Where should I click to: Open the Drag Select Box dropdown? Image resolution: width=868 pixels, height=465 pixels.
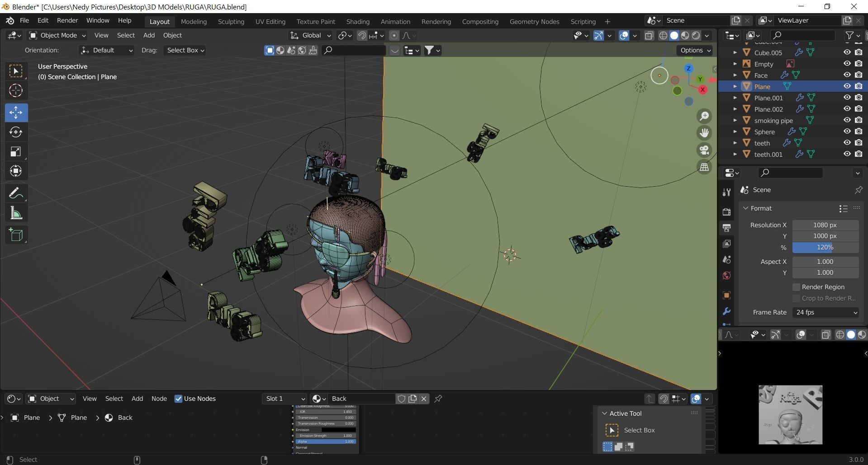[x=185, y=50]
